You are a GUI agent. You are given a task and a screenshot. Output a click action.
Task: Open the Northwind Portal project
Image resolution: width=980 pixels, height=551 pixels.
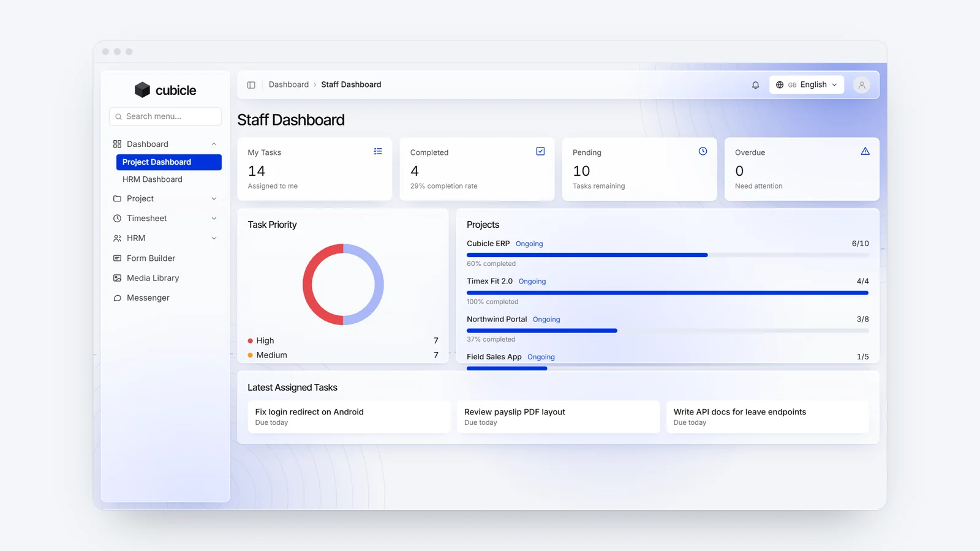(x=497, y=320)
